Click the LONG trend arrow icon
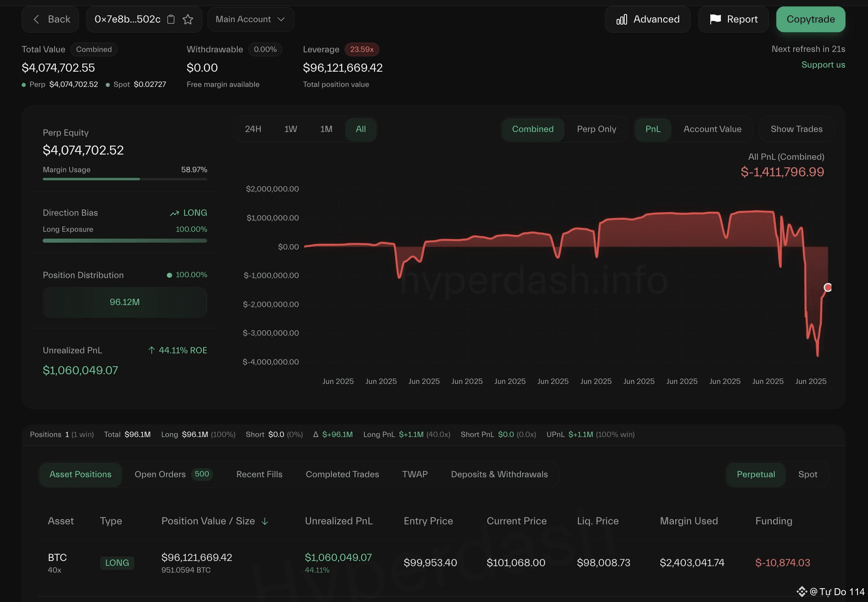 click(x=174, y=213)
